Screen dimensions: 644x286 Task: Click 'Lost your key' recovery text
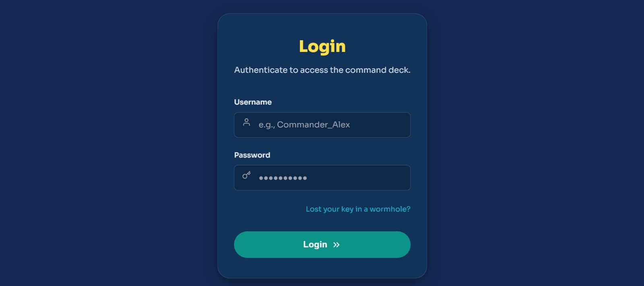click(330, 209)
